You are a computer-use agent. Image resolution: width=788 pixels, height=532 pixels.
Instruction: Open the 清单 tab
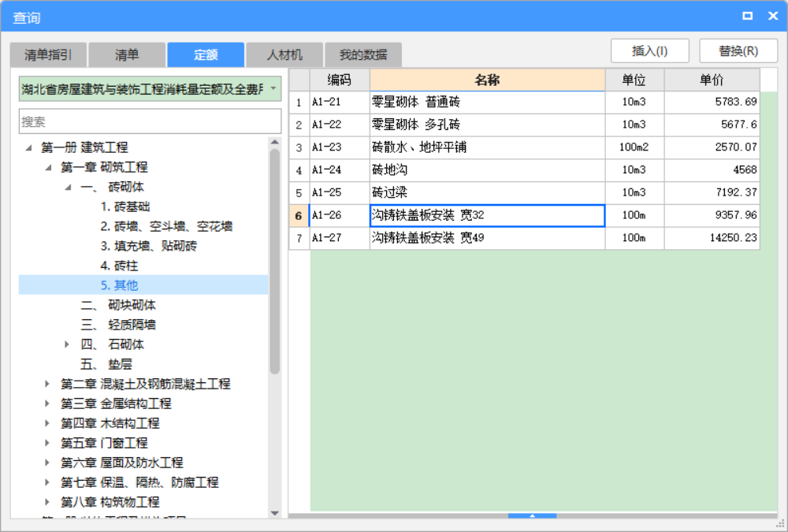pyautogui.click(x=127, y=55)
